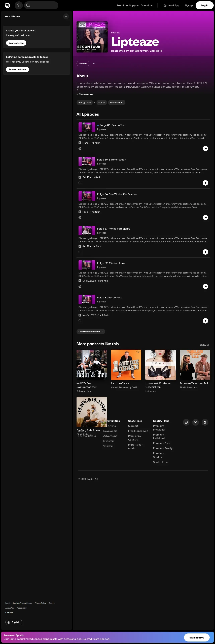Add Folge 83 Meine Pornojahre plus icon

80,252
